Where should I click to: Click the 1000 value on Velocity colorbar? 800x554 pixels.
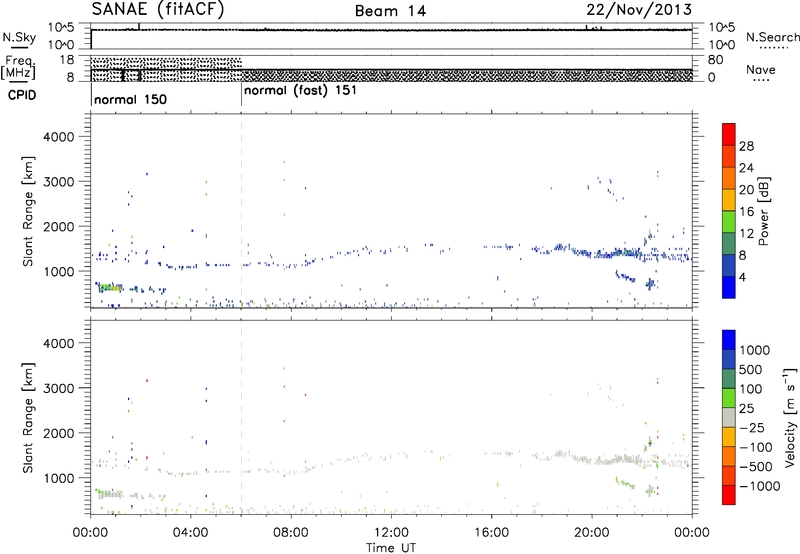754,350
